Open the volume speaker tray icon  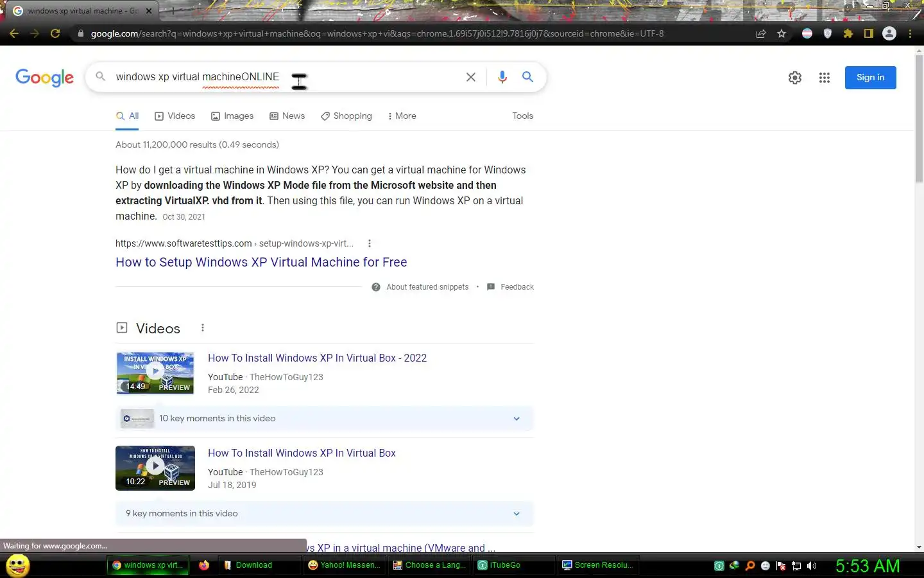point(812,566)
